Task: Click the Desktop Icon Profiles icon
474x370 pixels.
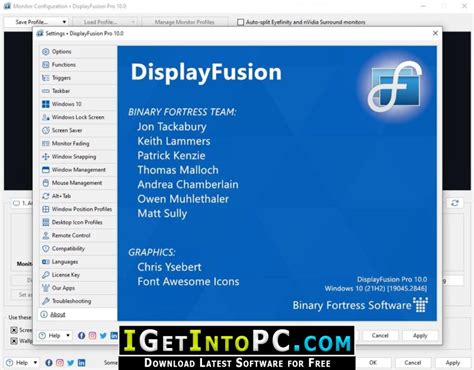Action: click(x=46, y=222)
